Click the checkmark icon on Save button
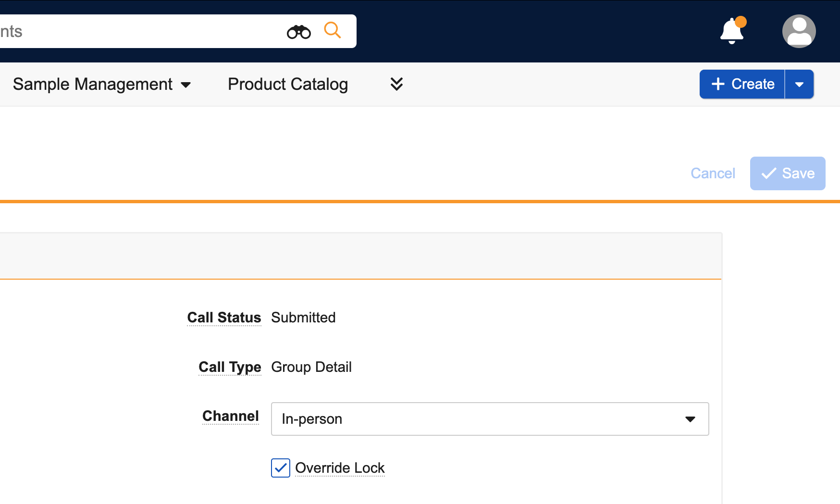 769,173
